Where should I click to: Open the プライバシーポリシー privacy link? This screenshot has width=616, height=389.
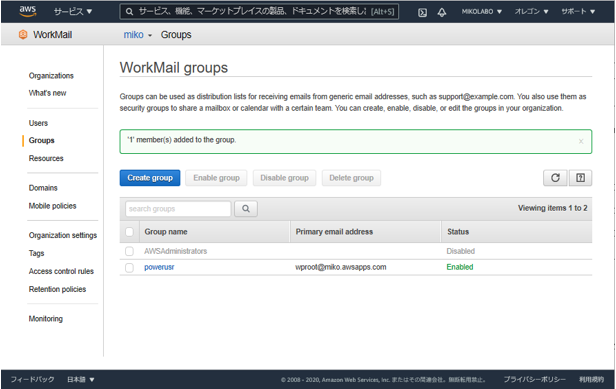[x=535, y=380]
